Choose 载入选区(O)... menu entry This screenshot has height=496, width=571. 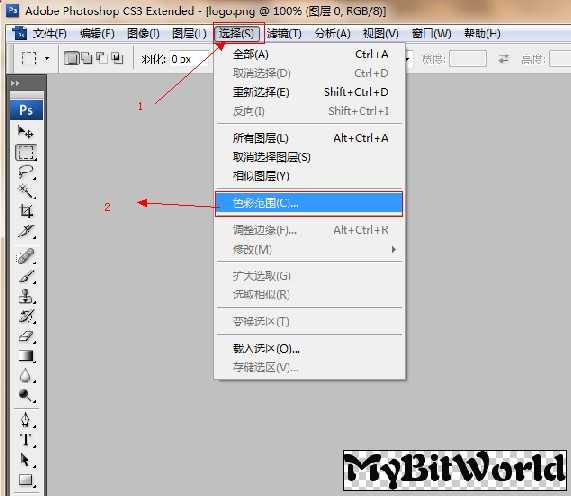310,349
